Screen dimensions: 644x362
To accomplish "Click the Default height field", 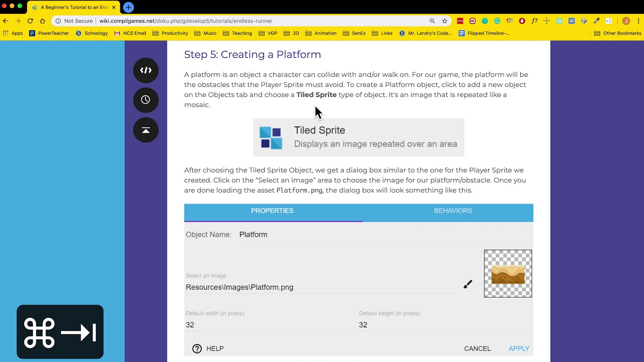I will click(445, 325).
